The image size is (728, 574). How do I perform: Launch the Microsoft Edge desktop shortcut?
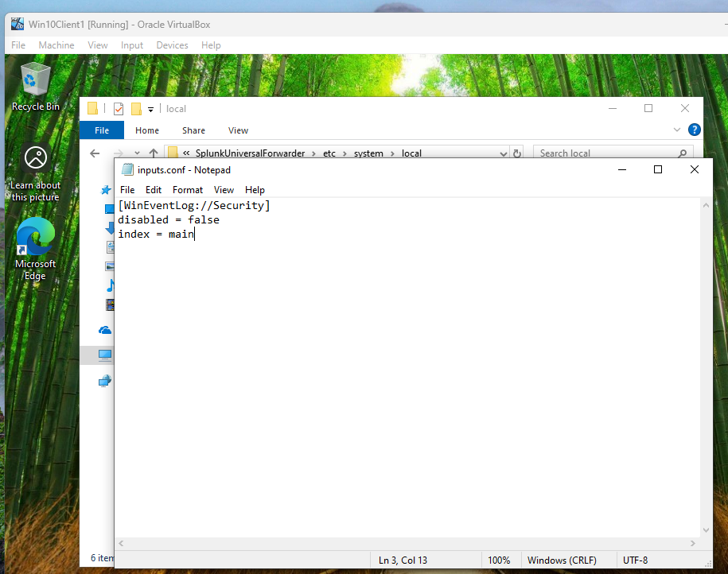[x=35, y=249]
